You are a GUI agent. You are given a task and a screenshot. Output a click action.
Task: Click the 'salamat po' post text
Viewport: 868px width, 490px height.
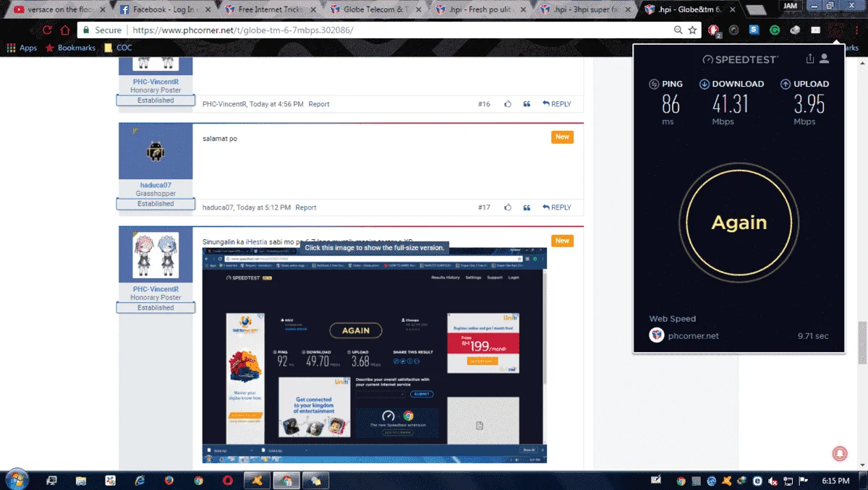pos(220,138)
